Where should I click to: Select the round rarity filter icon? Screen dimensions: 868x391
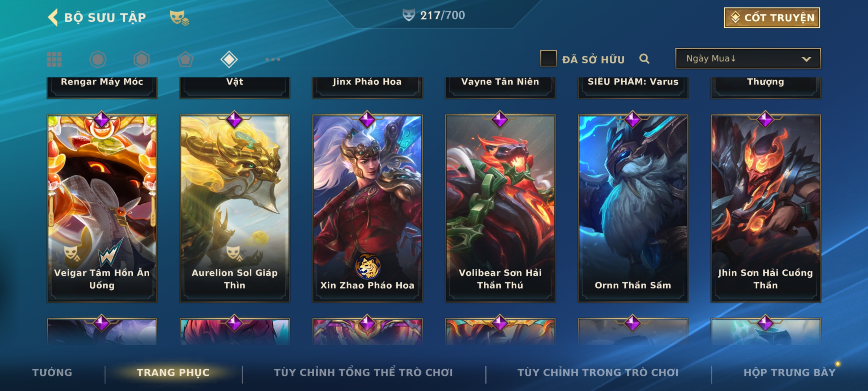(98, 59)
